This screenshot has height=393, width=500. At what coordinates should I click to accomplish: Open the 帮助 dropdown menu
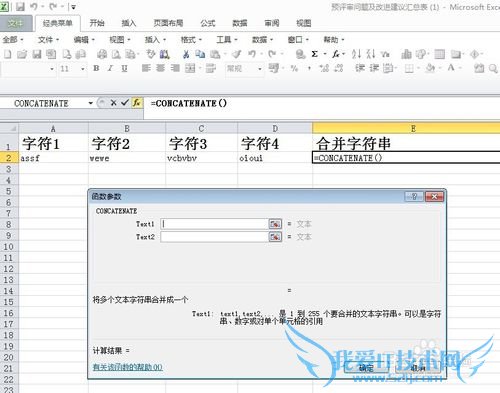(x=334, y=40)
